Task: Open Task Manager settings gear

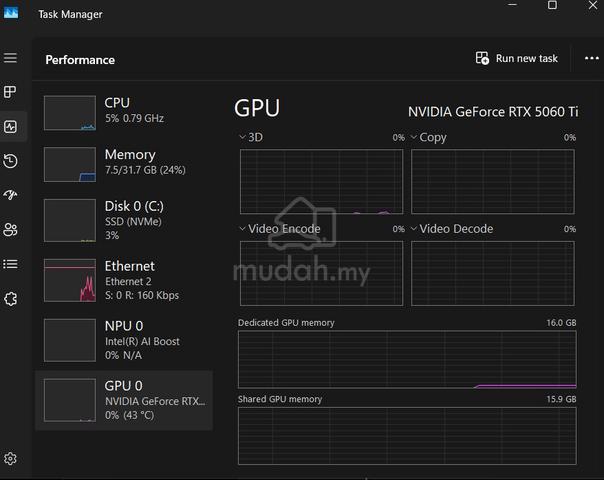Action: 10,458
